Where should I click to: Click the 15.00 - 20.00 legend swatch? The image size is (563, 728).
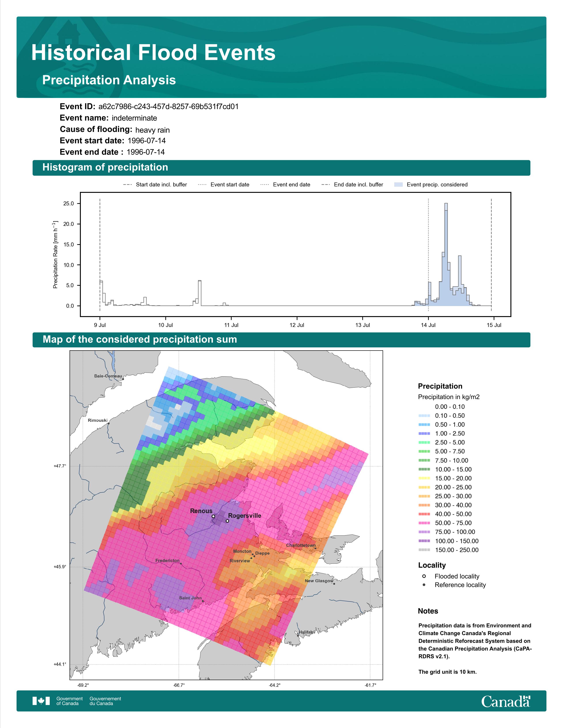424,479
